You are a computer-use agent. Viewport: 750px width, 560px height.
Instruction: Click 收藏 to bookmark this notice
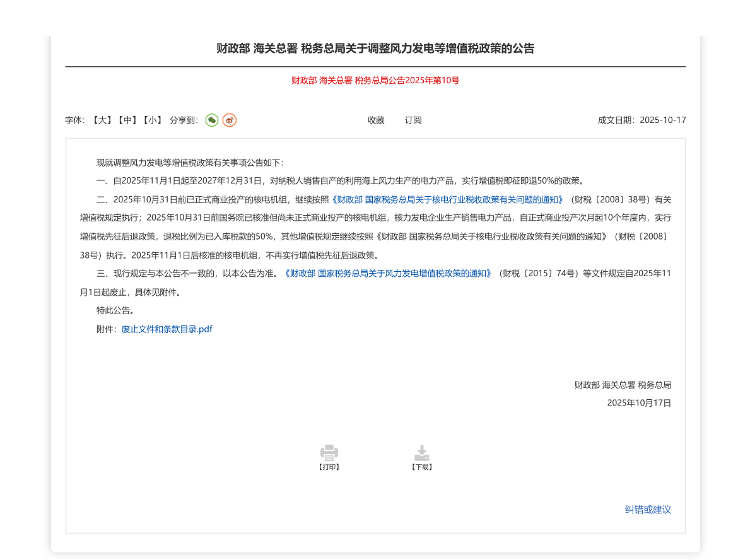pos(376,120)
